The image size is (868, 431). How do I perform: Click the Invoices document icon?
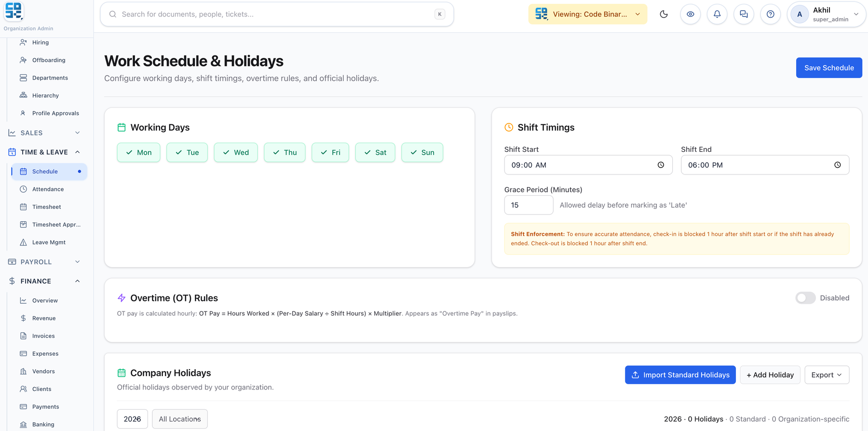click(x=23, y=336)
